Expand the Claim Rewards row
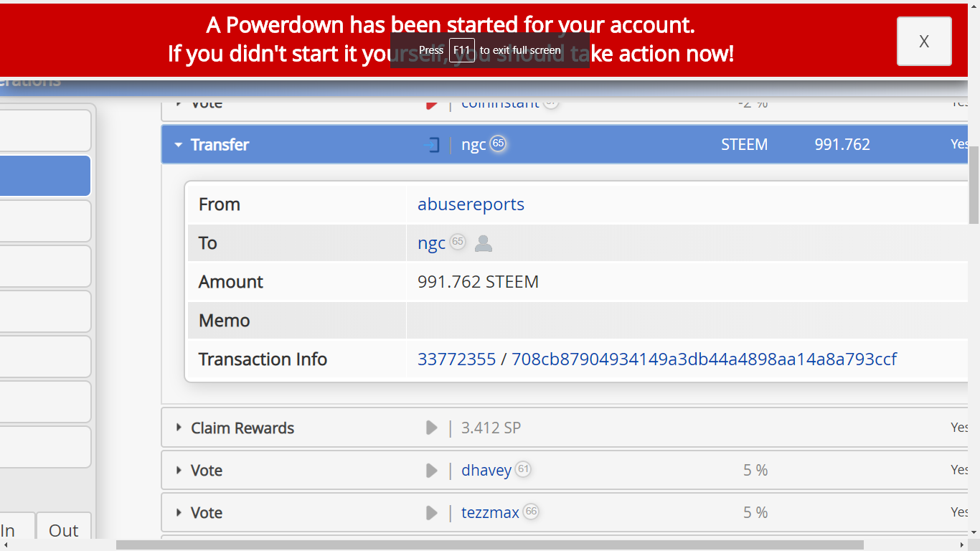The width and height of the screenshot is (980, 551). click(x=179, y=428)
